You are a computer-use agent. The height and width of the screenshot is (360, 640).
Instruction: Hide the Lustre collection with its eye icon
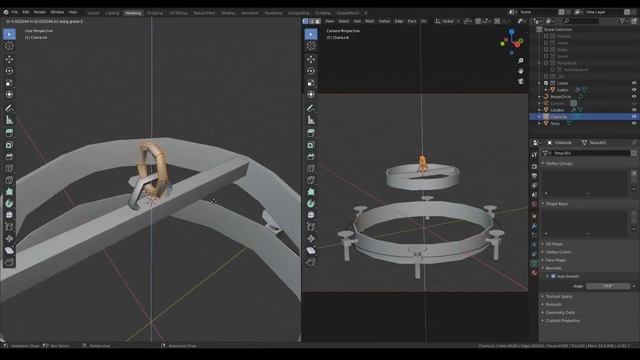(634, 83)
